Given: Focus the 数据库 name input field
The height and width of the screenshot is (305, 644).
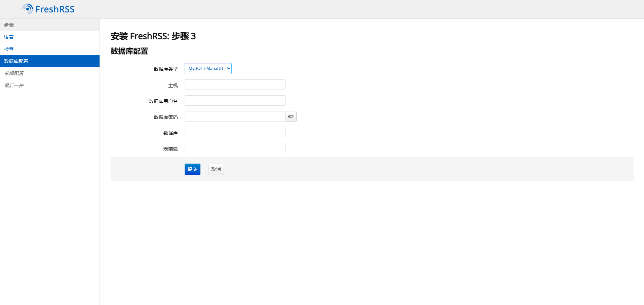Looking at the screenshot, I should [235, 132].
